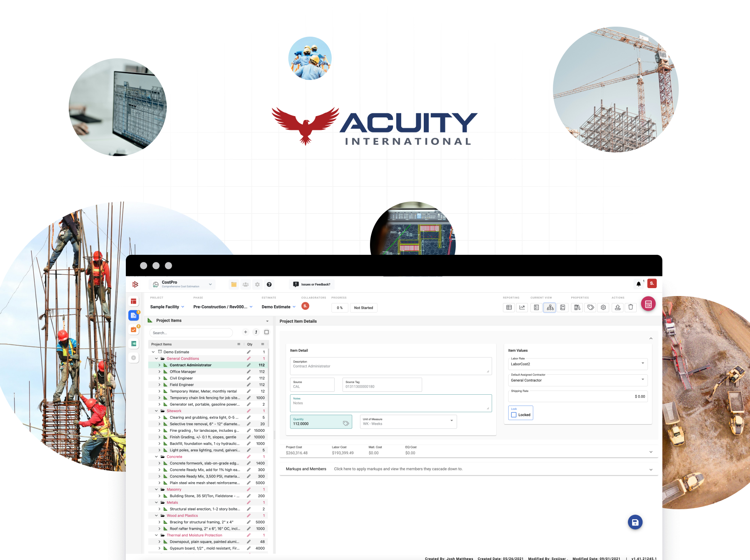
Task: Click the yellow folder icon in header
Action: point(234,284)
